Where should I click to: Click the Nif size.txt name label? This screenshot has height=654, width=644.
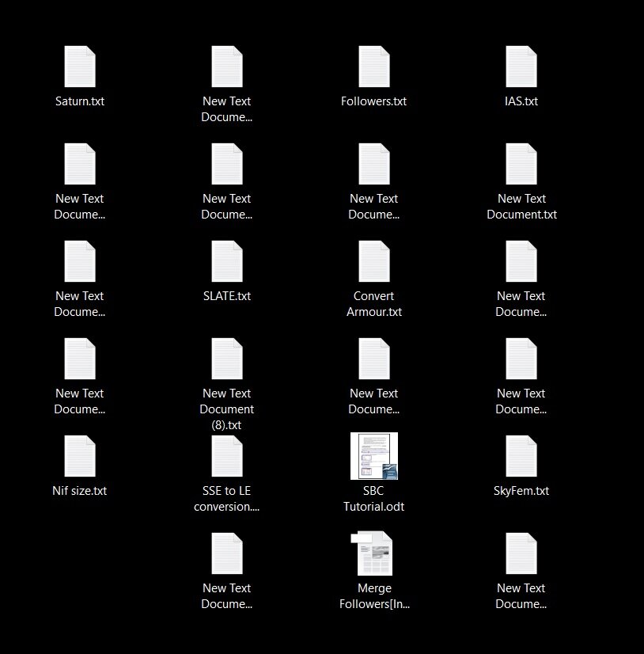click(80, 491)
